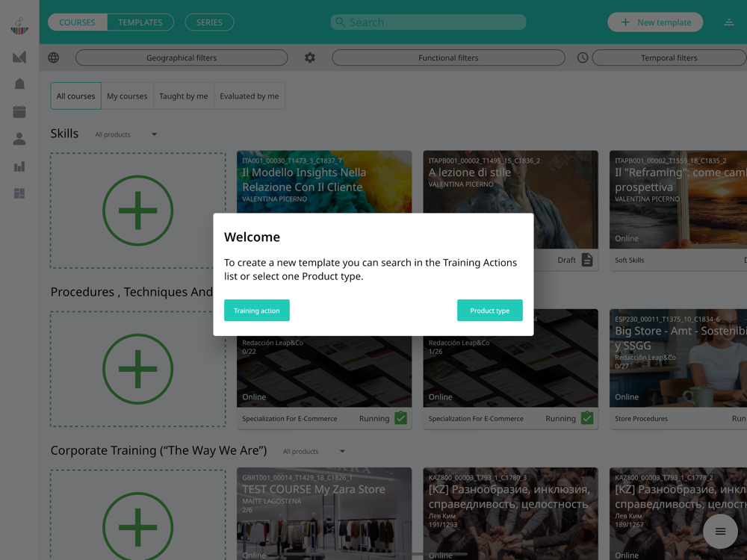The image size is (747, 560).
Task: Switch to the COURSES tab
Action: coord(77,22)
